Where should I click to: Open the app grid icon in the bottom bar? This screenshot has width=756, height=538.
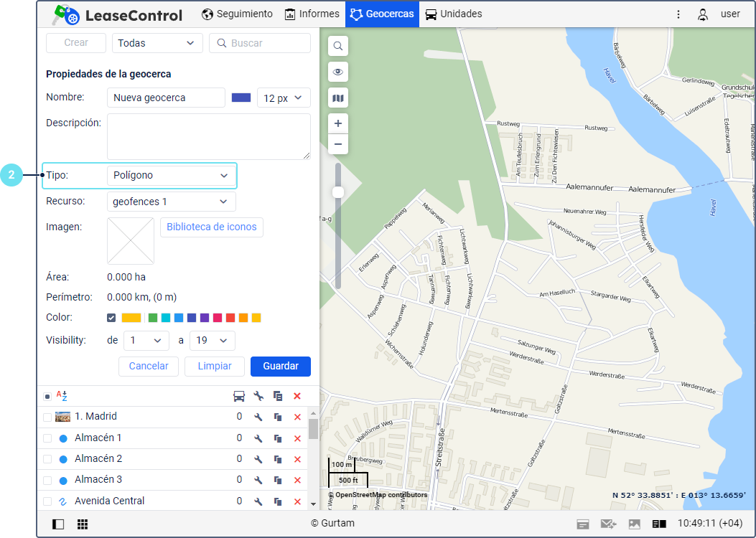(83, 524)
